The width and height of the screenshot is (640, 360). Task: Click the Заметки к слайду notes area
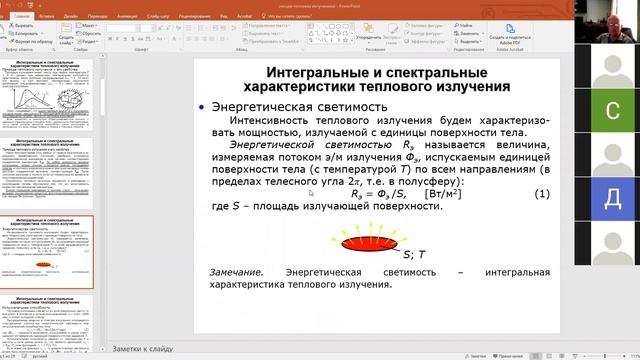click(142, 349)
